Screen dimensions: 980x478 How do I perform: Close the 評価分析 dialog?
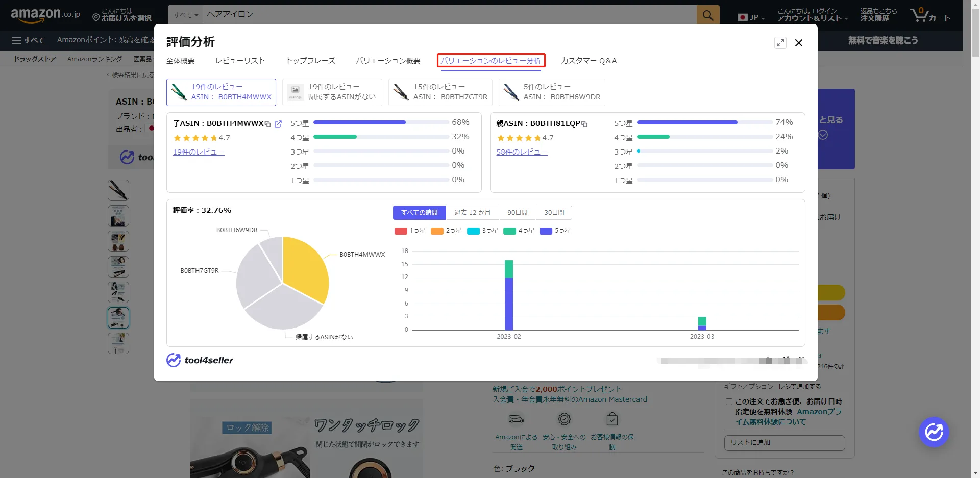(799, 43)
